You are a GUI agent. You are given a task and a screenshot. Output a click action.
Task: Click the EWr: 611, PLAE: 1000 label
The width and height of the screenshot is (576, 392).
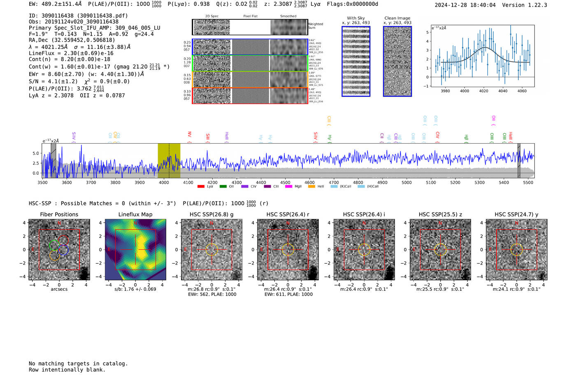coord(288,295)
